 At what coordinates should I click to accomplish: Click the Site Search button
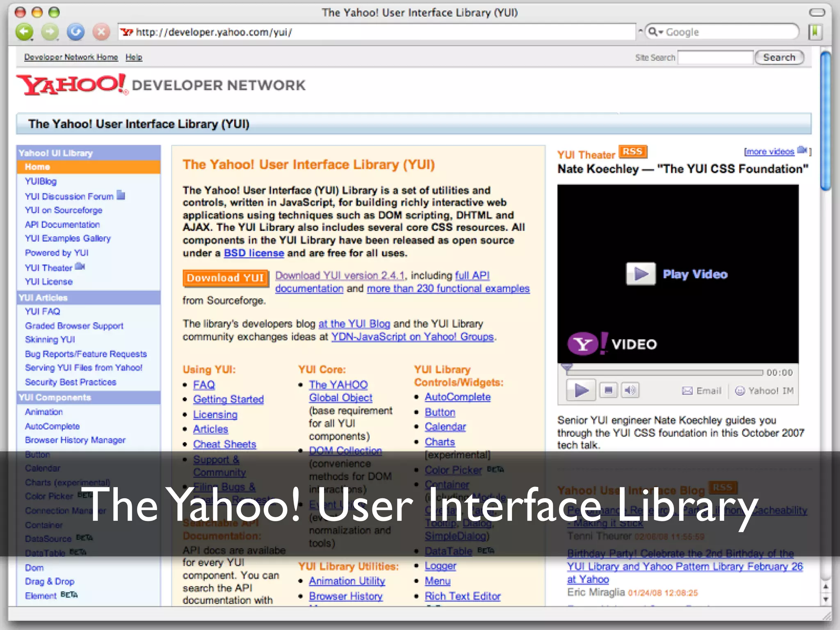779,57
